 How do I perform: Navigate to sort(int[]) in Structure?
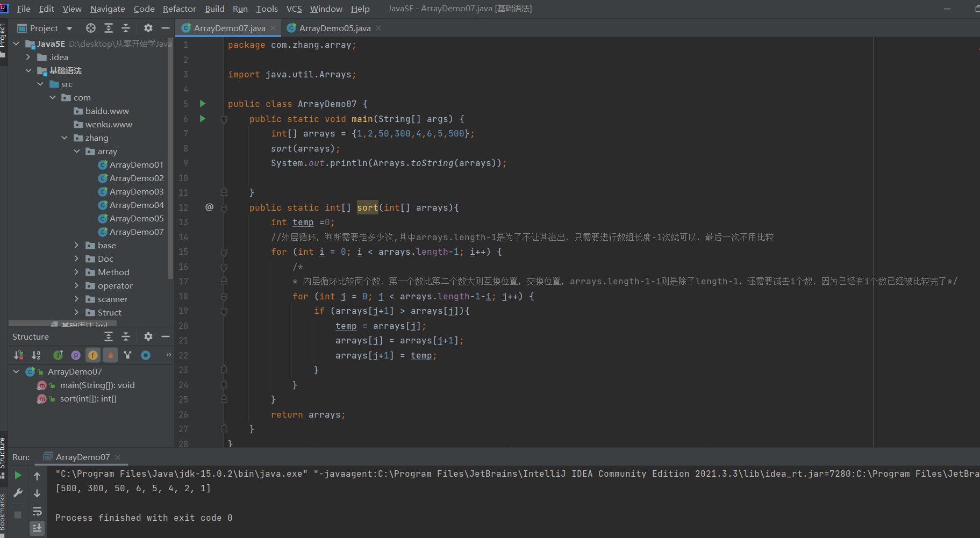tap(88, 398)
